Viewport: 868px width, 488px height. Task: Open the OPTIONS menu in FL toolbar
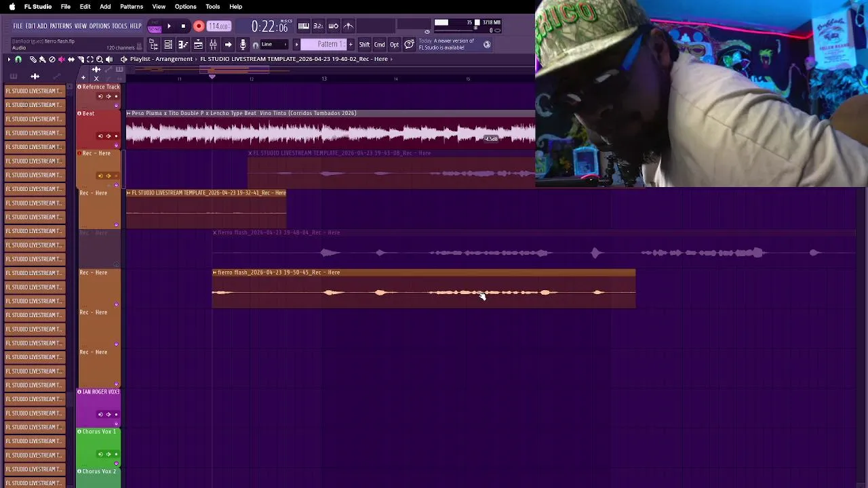[99, 26]
